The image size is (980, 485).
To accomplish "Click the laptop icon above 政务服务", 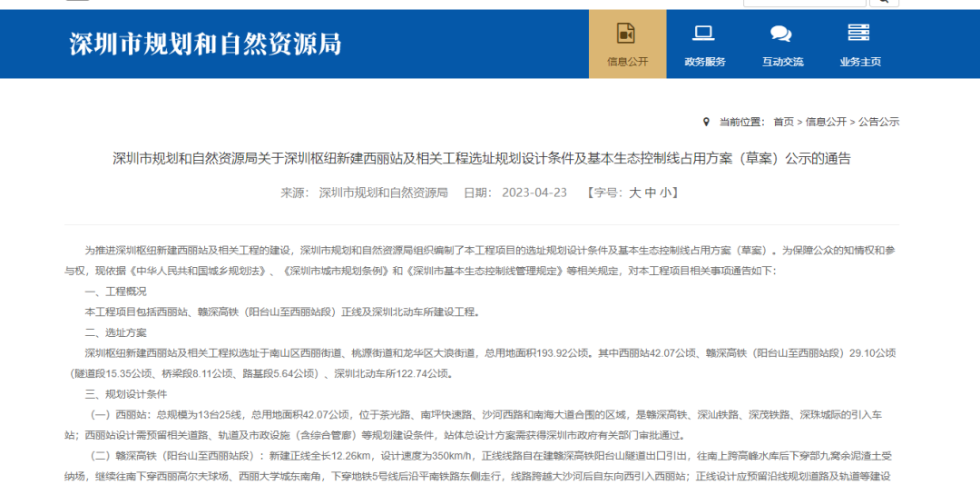I will click(x=704, y=33).
